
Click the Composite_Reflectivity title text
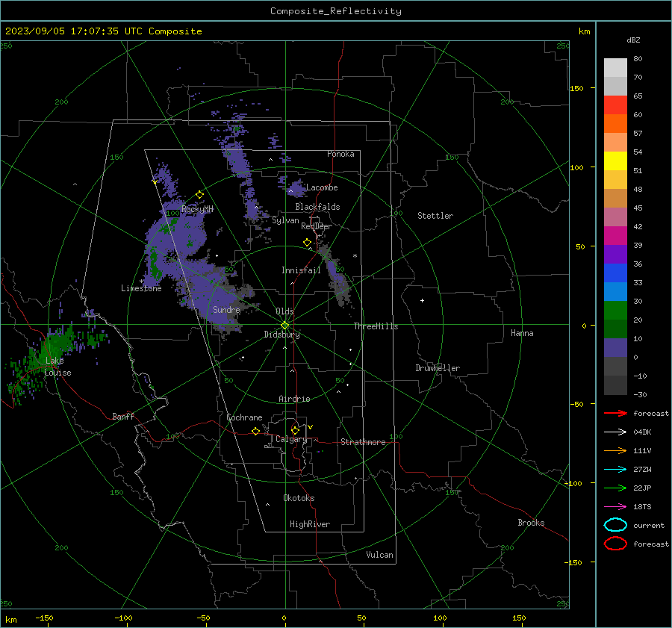tap(336, 11)
